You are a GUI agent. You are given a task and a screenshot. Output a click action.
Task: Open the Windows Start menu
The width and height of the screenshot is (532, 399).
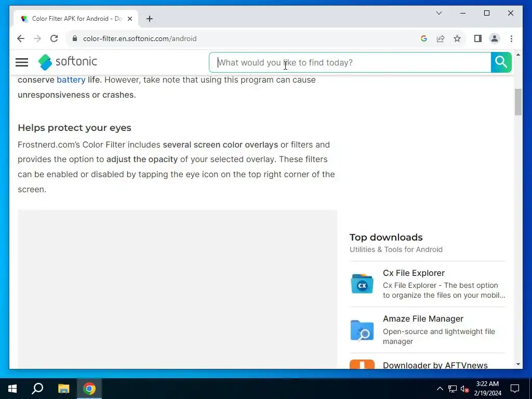tap(12, 389)
